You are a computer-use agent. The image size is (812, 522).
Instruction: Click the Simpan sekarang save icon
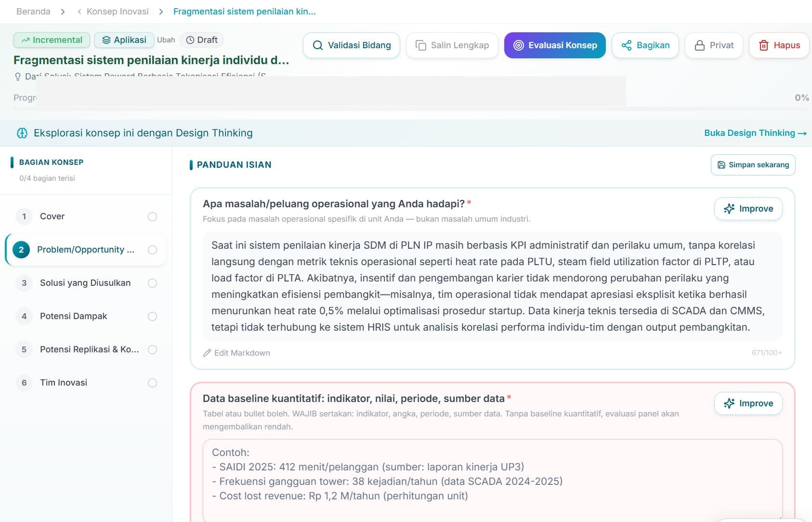(x=721, y=165)
